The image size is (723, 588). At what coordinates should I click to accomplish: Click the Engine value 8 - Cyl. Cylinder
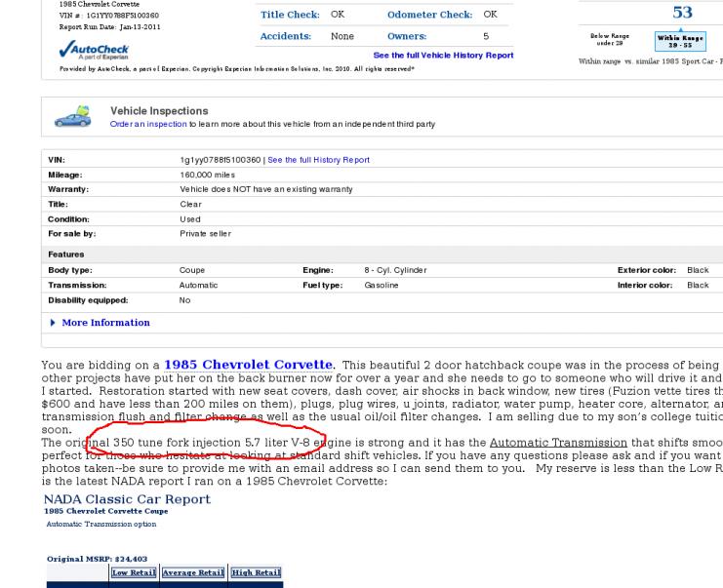[395, 270]
